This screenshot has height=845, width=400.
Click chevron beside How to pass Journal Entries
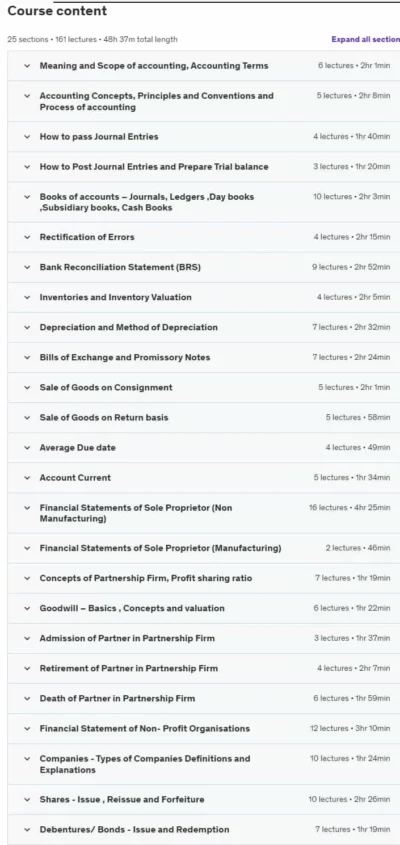[x=27, y=137]
